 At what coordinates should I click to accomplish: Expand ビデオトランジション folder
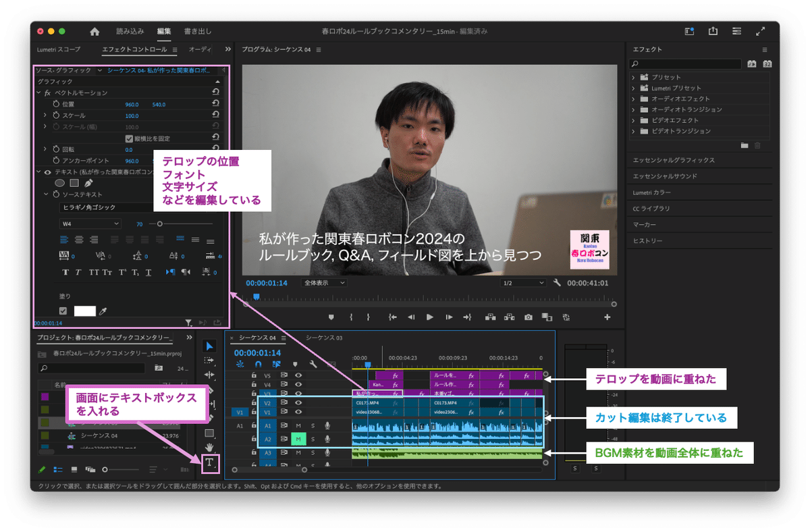[634, 131]
